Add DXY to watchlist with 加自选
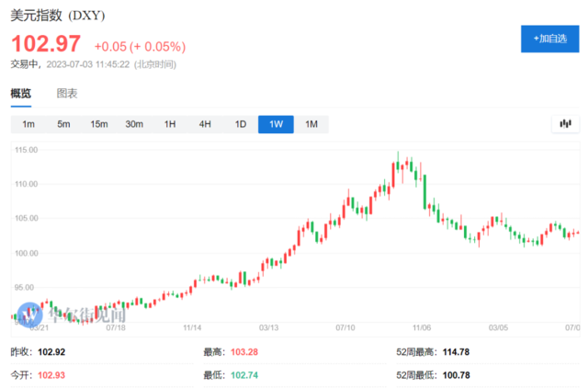Viewport: 588px width, 389px height. [x=549, y=39]
